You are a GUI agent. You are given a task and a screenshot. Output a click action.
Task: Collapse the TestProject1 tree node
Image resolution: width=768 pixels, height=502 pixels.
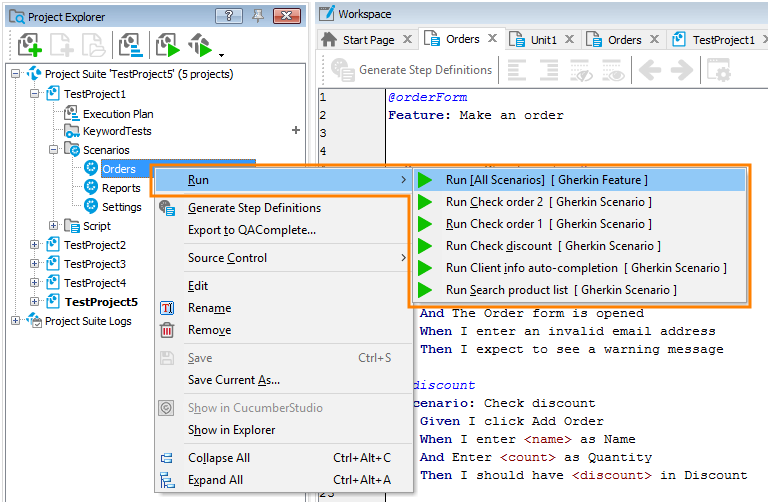36,93
